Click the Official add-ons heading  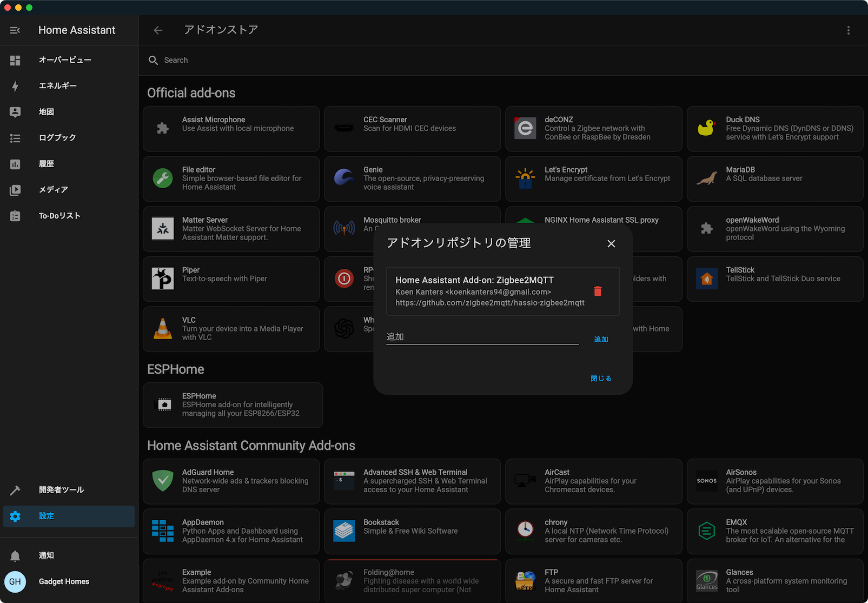[191, 93]
